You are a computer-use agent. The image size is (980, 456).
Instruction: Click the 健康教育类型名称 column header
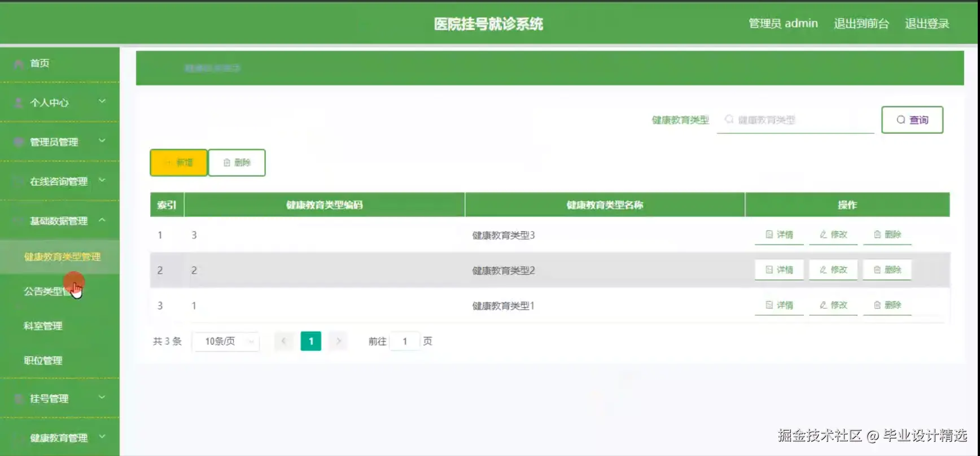(605, 205)
